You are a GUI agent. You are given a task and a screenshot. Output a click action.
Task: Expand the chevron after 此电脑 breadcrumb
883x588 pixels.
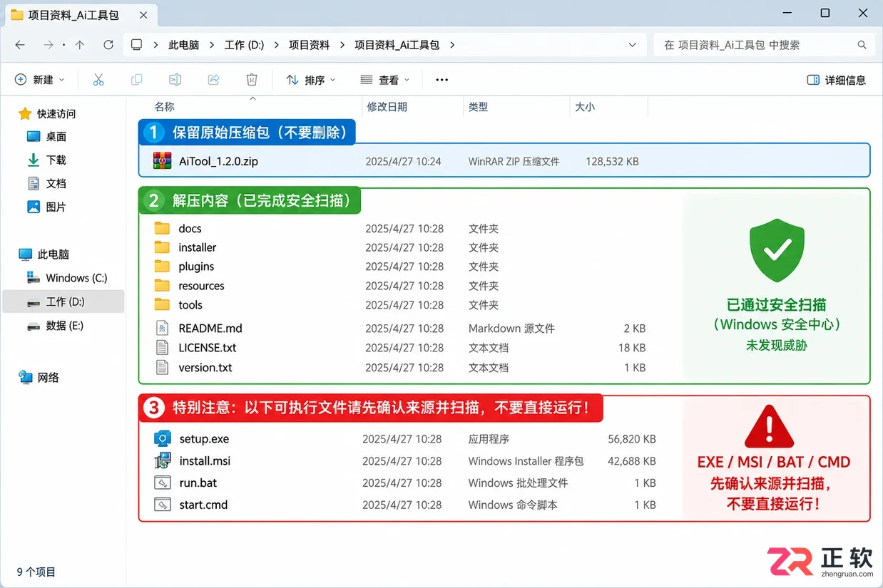point(212,45)
